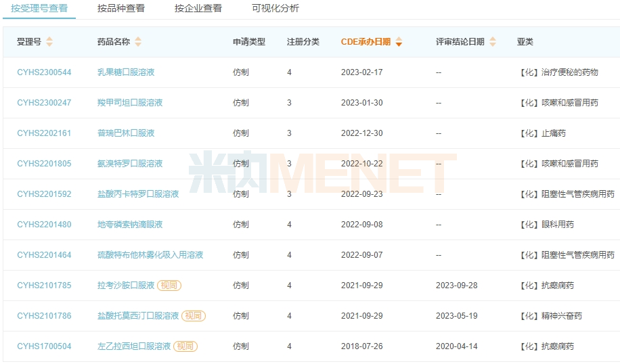The width and height of the screenshot is (620, 364).
Task: Sort by 药品名称 column arrows
Action: click(x=138, y=41)
